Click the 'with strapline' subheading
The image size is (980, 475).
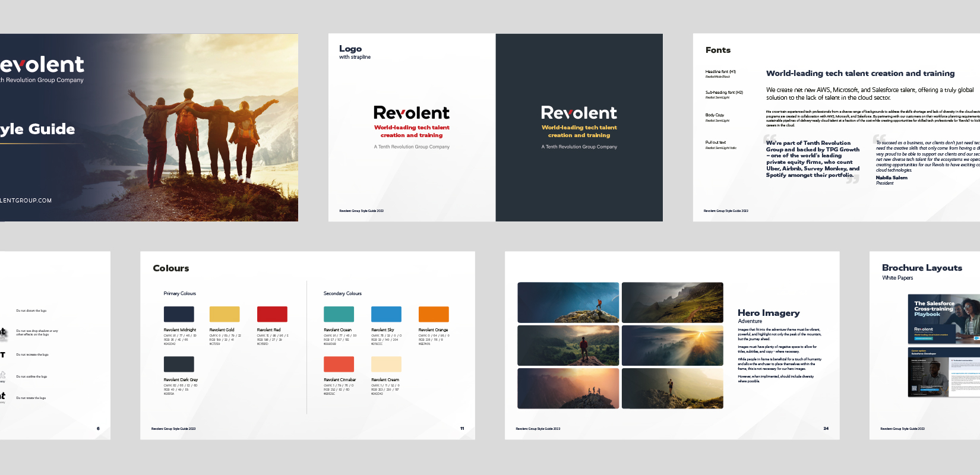(x=355, y=57)
